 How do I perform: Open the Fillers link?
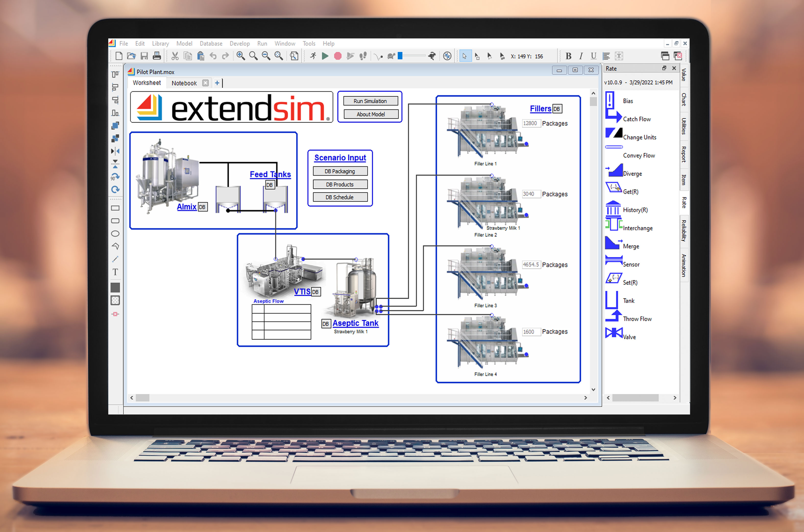click(x=540, y=108)
